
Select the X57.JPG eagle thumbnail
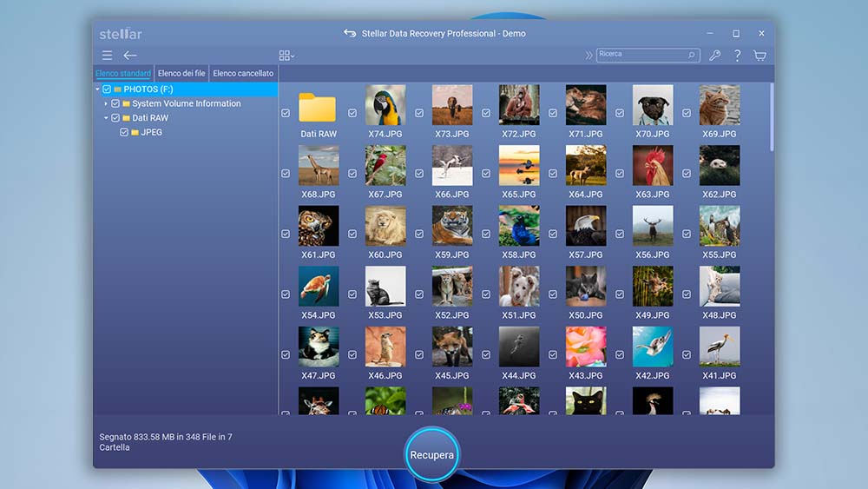click(x=586, y=226)
